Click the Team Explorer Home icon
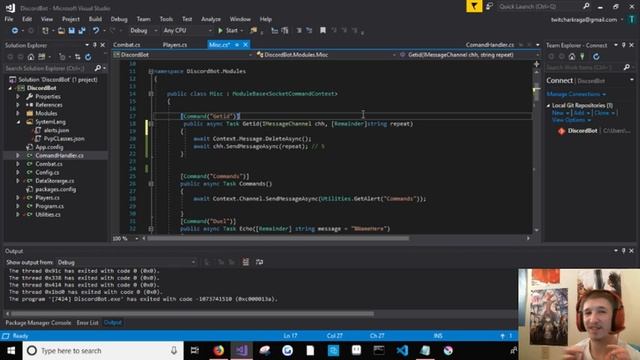 point(572,57)
